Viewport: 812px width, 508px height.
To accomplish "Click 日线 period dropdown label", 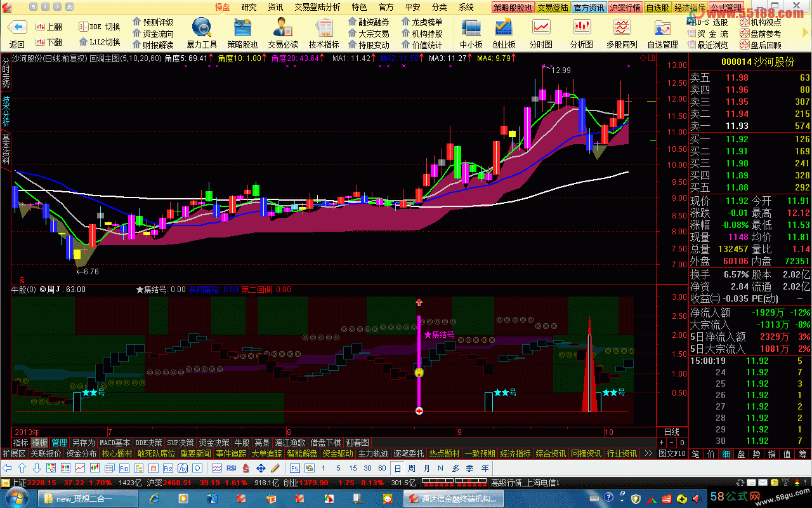I will (x=672, y=431).
